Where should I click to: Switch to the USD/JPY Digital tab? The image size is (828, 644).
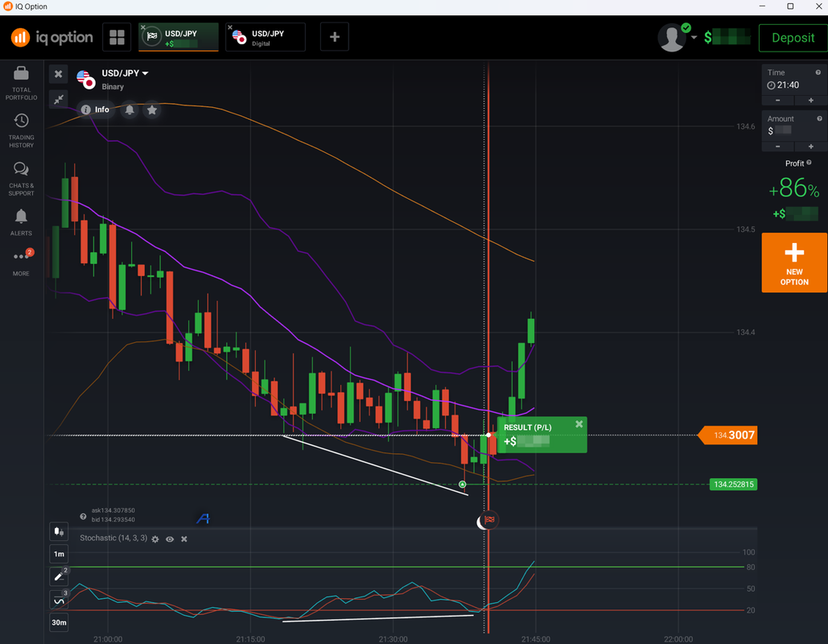[x=266, y=37]
